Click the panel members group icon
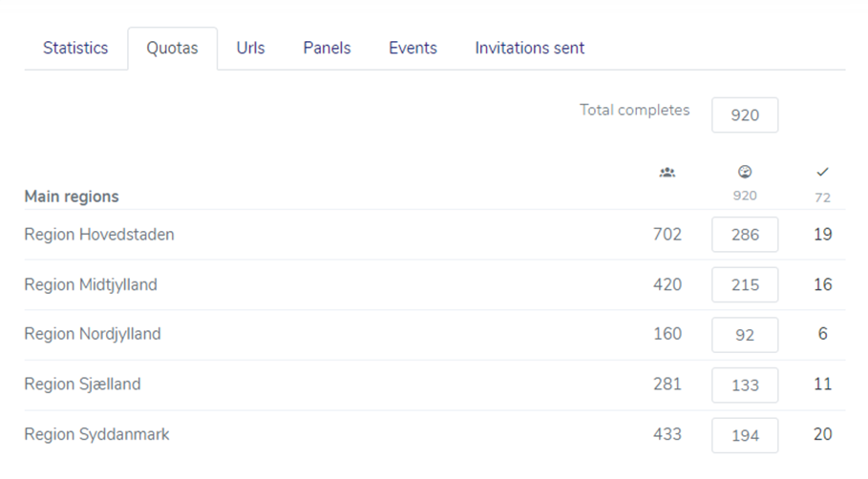 [667, 173]
